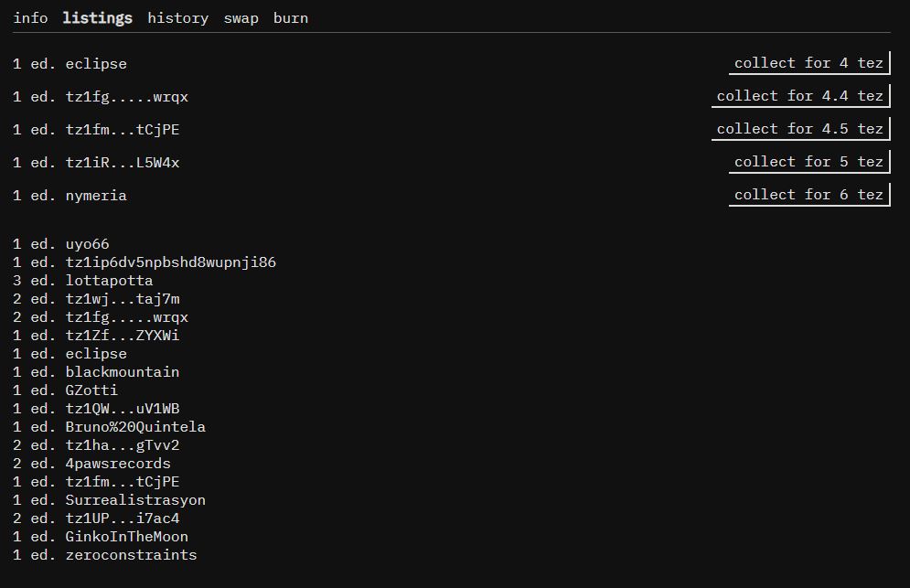Select the listings tab
This screenshot has height=588, width=910.
click(x=98, y=18)
